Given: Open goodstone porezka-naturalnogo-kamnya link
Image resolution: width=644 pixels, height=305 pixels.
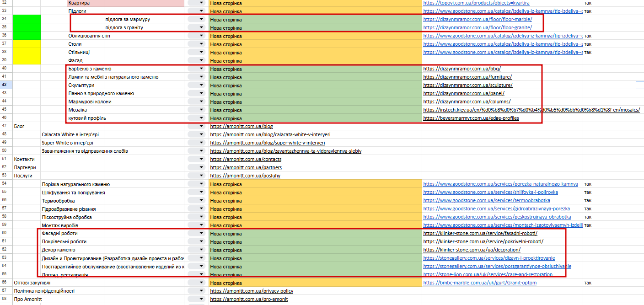Looking at the screenshot, I should (500, 184).
